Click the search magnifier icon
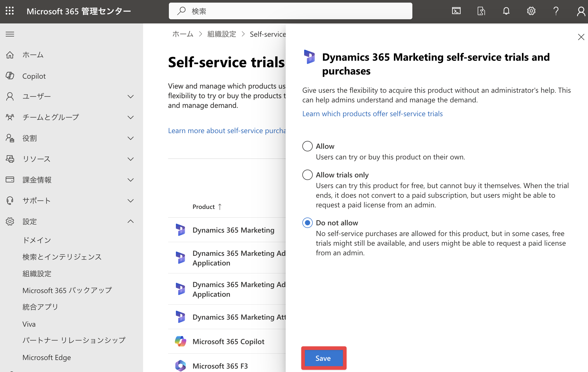This screenshot has width=588, height=372. pyautogui.click(x=181, y=11)
